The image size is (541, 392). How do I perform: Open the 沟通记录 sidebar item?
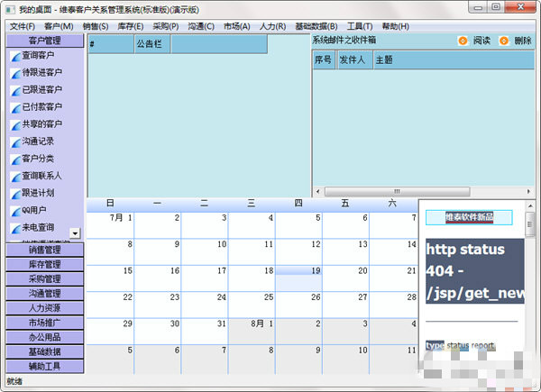pyautogui.click(x=38, y=141)
